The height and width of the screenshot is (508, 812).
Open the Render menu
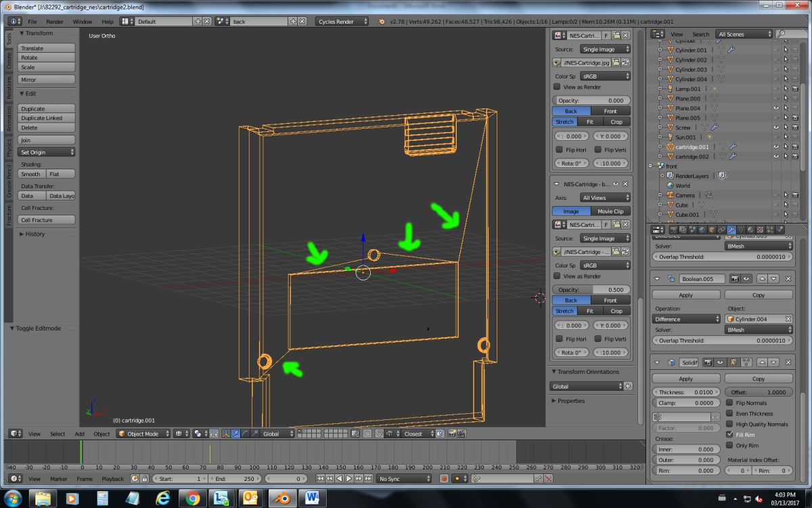(x=55, y=22)
